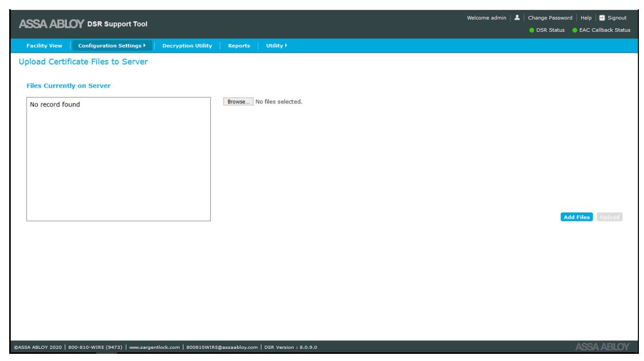Click the green EAC Callback Status indicator
Image resolution: width=644 pixels, height=361 pixels.
tap(575, 30)
